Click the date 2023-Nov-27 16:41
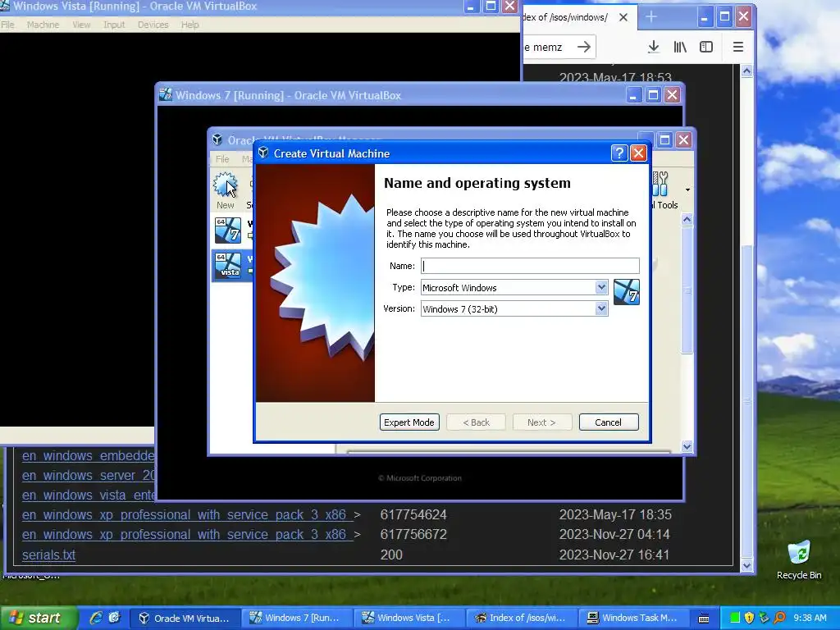840x630 pixels. [614, 555]
